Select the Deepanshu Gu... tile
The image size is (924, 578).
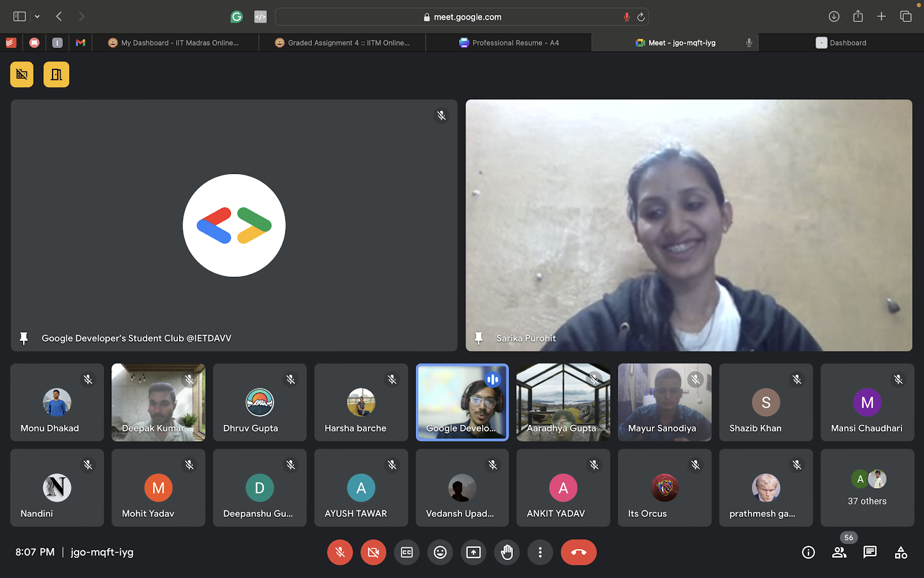pyautogui.click(x=260, y=488)
